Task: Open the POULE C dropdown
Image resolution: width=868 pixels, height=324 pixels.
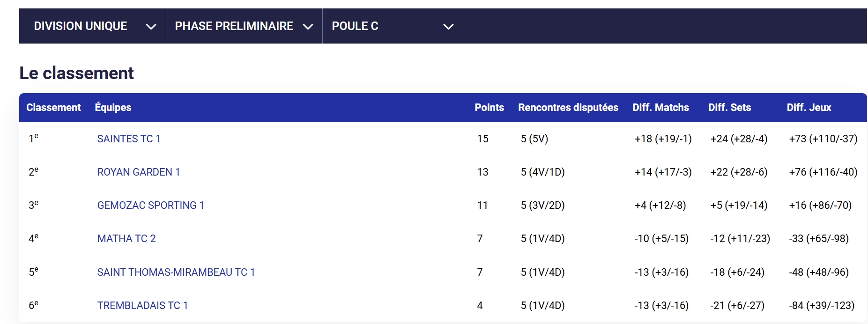Action: pos(355,26)
